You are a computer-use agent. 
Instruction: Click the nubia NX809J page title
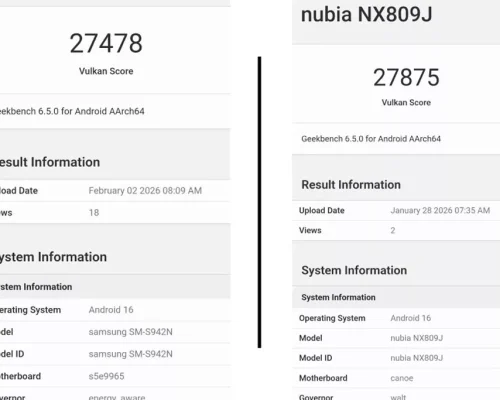367,15
